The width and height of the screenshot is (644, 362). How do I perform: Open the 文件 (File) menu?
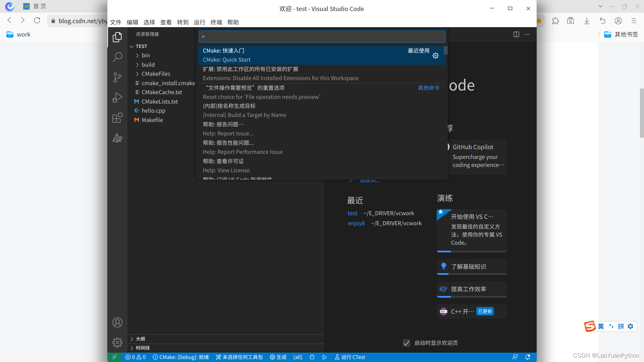(116, 22)
